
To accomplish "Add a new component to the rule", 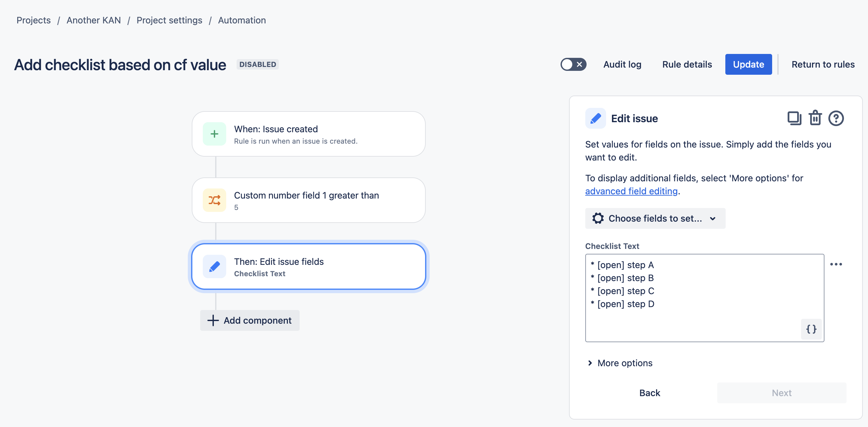I will coord(250,320).
